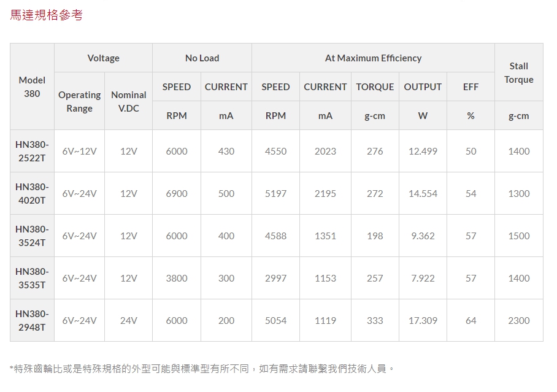557x392 pixels.
Task: Click the 馬達規格參考 heading
Action: 46,15
